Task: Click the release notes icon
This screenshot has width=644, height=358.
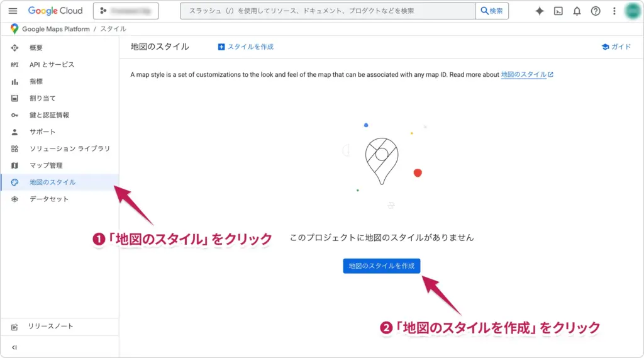Action: (x=15, y=327)
